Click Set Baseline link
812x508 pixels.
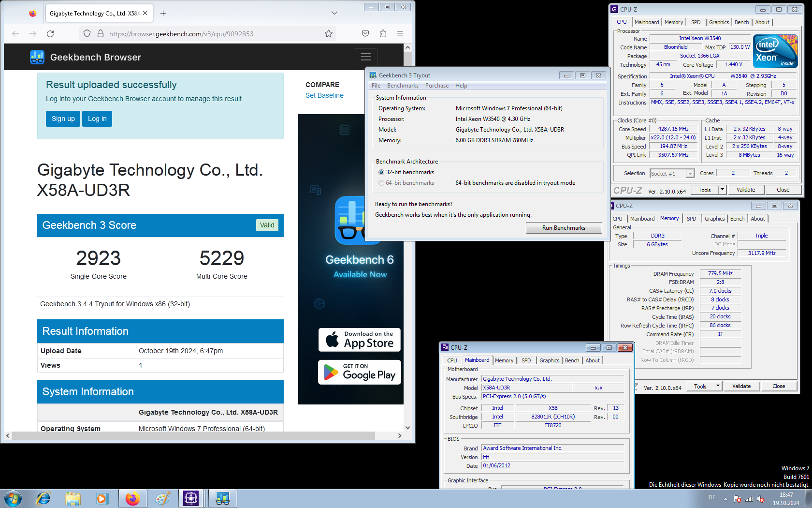pos(324,95)
